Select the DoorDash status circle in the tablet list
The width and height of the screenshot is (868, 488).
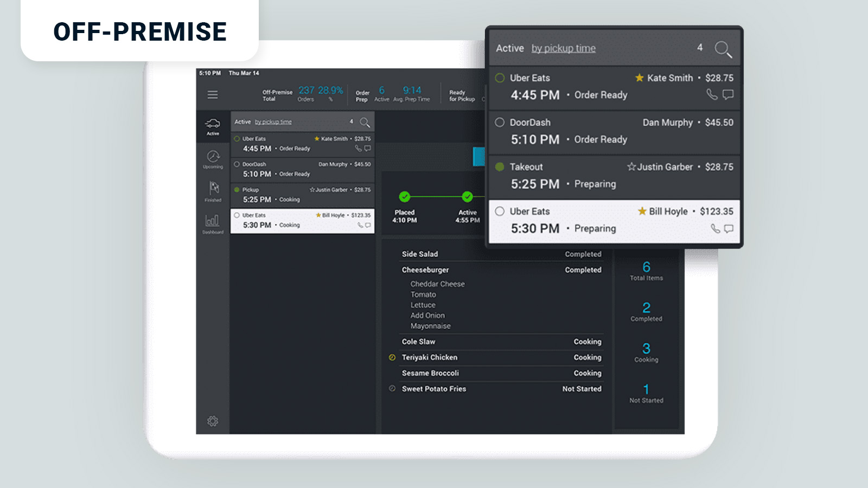[237, 164]
